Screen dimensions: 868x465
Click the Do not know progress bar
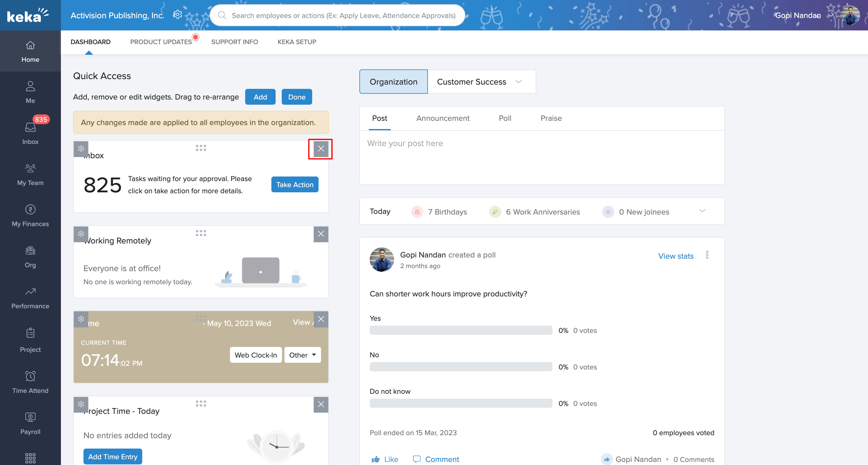[x=461, y=404]
